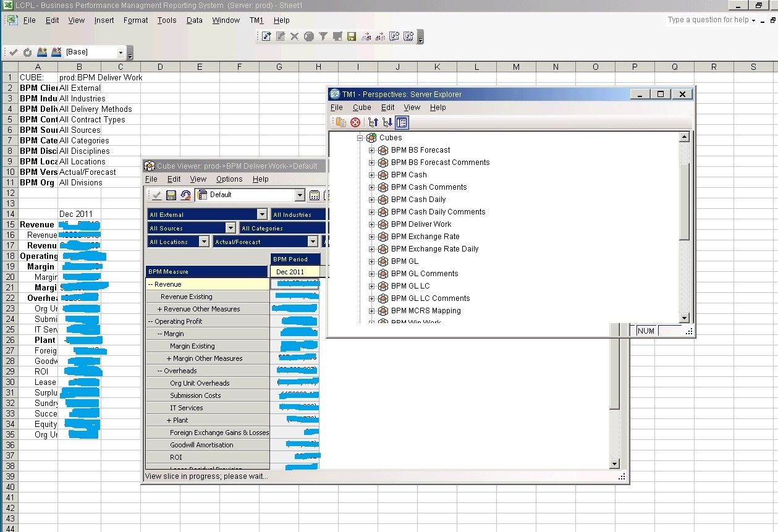Select BPM MCRS Mapping in tree
This screenshot has height=532, width=778.
coord(426,311)
